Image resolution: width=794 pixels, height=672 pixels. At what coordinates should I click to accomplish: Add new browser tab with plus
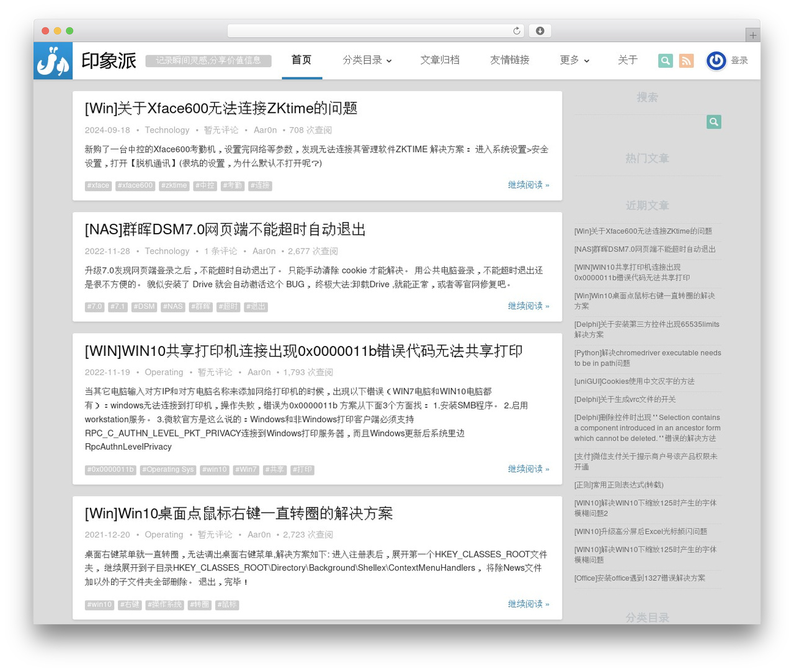tap(753, 35)
